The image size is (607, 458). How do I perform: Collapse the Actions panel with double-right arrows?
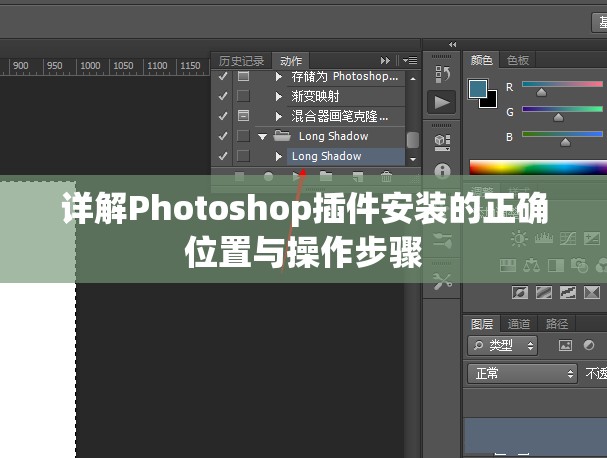385,60
